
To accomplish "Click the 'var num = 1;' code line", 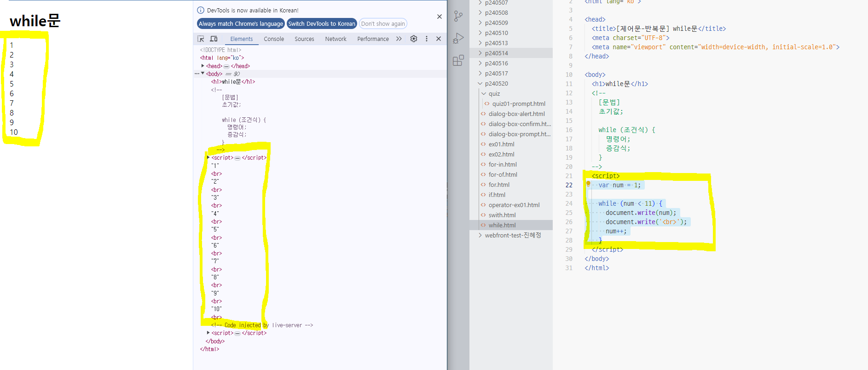I will (x=619, y=185).
